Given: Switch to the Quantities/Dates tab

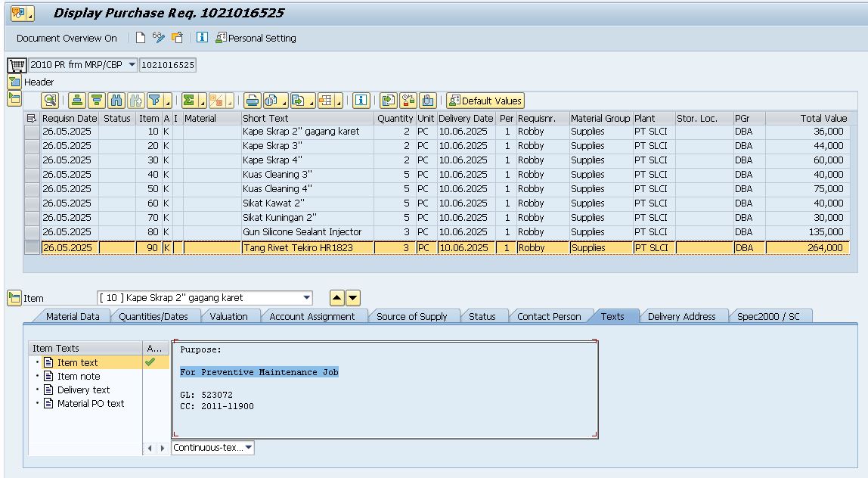Looking at the screenshot, I should tap(153, 316).
